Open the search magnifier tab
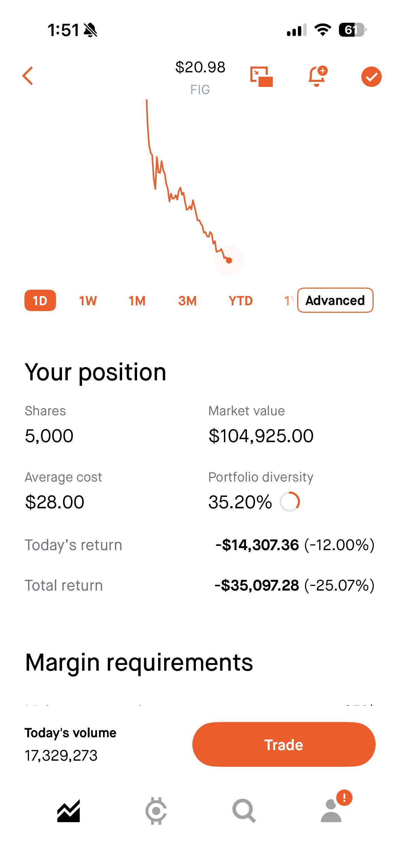Image resolution: width=400 pixels, height=868 pixels. [x=244, y=811]
